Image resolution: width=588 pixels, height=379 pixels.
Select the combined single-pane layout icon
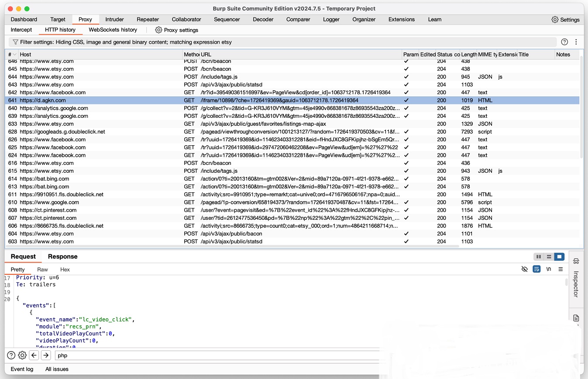pyautogui.click(x=559, y=257)
